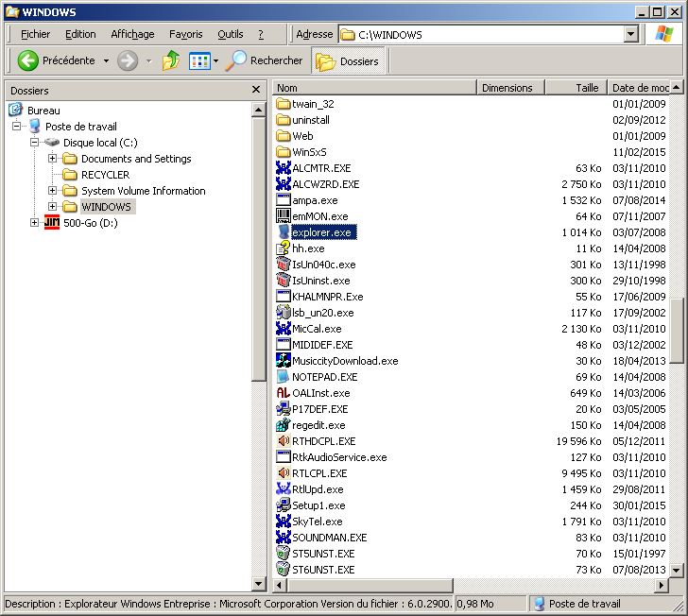
Task: Select the WinSxS folder name
Action: pos(309,152)
